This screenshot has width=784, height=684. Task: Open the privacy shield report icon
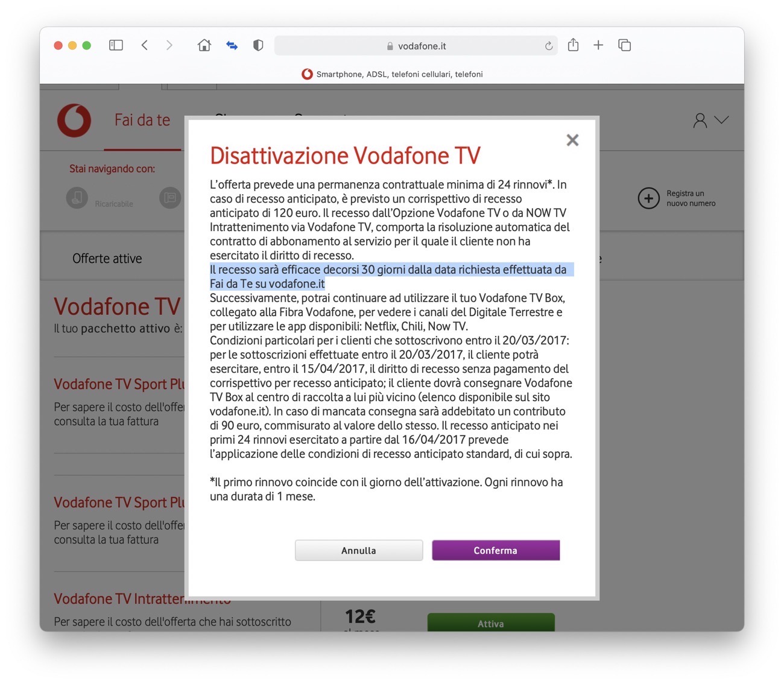258,45
